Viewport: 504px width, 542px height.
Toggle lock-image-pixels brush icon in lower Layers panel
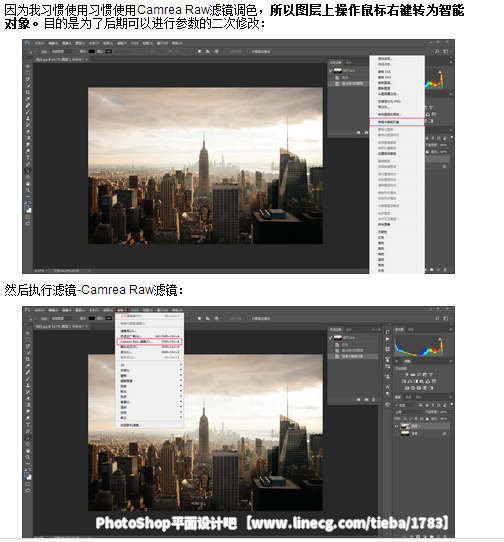point(410,419)
